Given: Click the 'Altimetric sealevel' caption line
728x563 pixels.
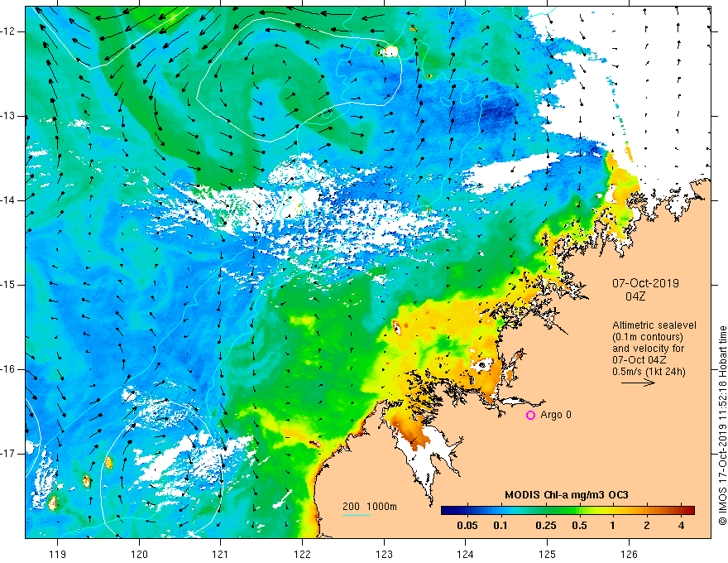Looking at the screenshot, I should (654, 325).
